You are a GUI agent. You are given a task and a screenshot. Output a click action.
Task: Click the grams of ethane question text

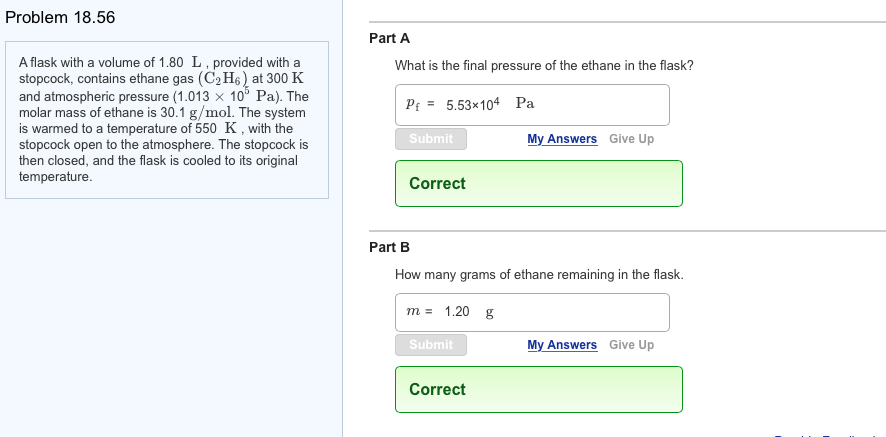coord(539,274)
